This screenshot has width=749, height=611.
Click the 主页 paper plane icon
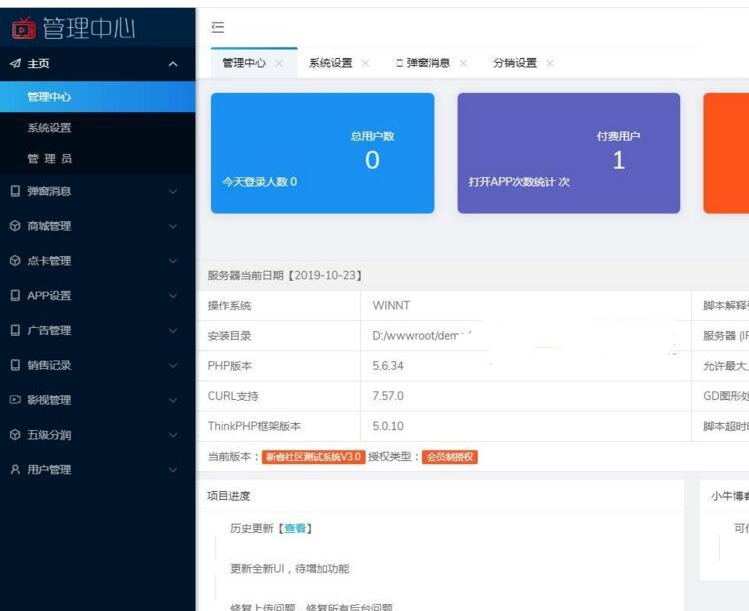[x=15, y=64]
